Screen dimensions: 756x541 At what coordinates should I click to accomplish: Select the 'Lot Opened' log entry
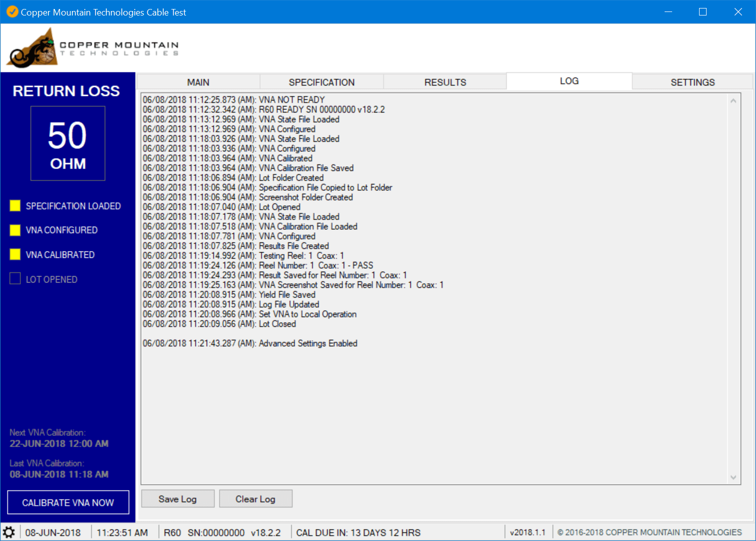(222, 207)
